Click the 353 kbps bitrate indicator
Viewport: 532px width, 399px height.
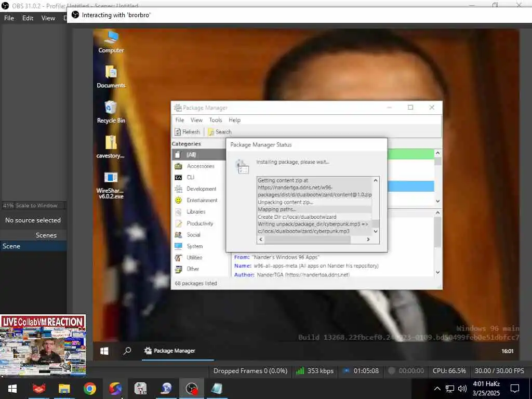point(315,371)
